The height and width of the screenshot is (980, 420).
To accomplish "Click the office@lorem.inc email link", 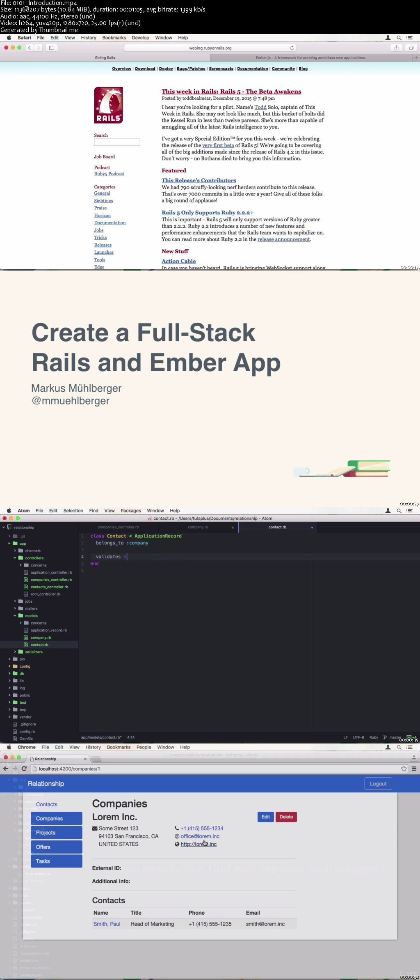I will tap(200, 836).
